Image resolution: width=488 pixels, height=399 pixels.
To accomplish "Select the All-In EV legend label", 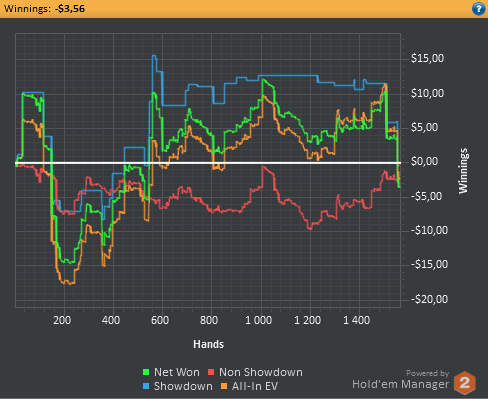I will (x=255, y=386).
